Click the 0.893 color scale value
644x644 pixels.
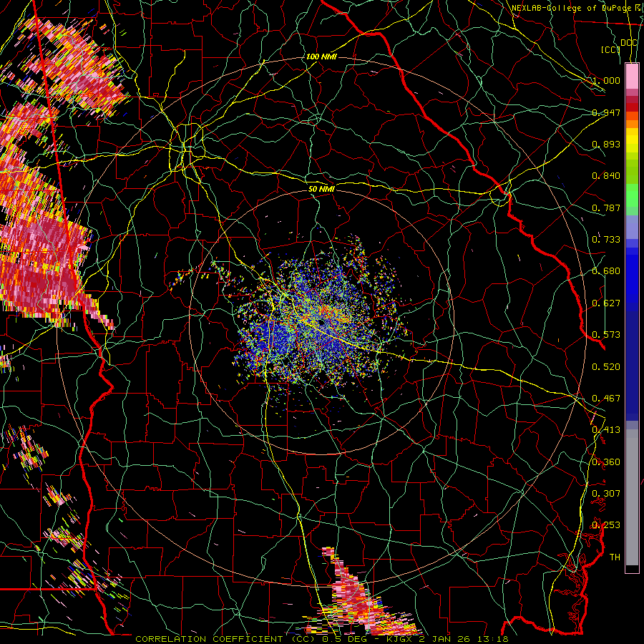[606, 144]
